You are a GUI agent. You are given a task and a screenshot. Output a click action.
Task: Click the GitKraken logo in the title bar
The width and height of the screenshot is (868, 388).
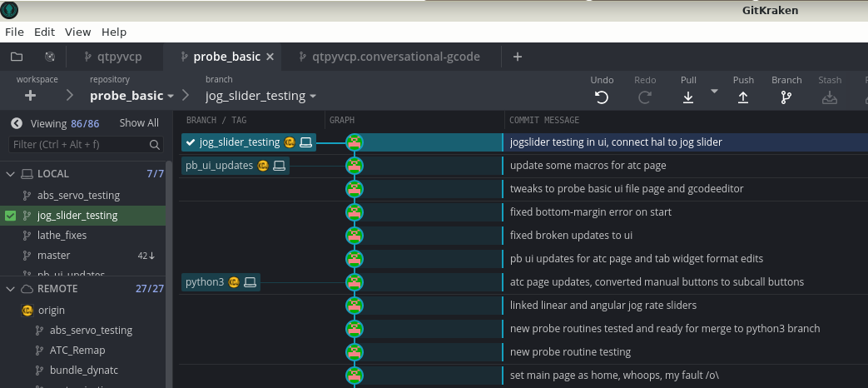pyautogui.click(x=9, y=10)
